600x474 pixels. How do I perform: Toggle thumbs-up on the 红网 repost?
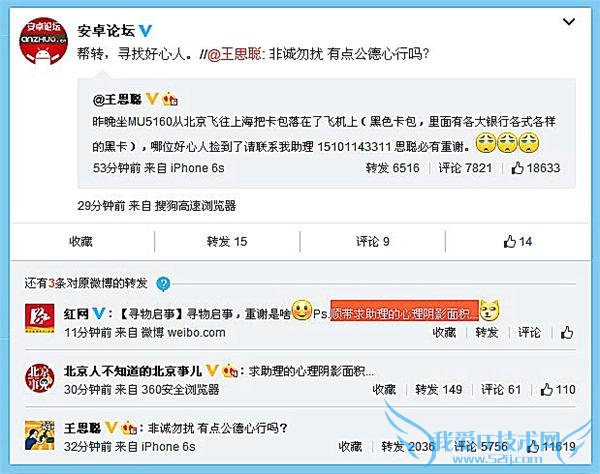tap(567, 332)
